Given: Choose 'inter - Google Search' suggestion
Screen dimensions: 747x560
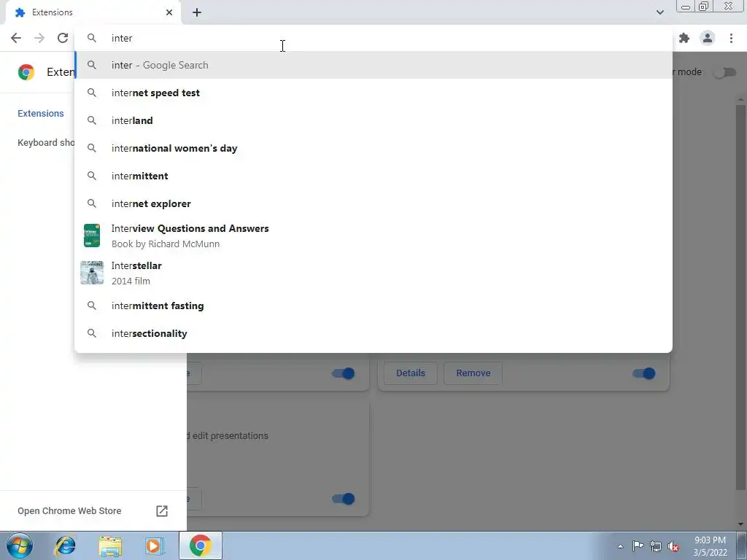Looking at the screenshot, I should 373,65.
